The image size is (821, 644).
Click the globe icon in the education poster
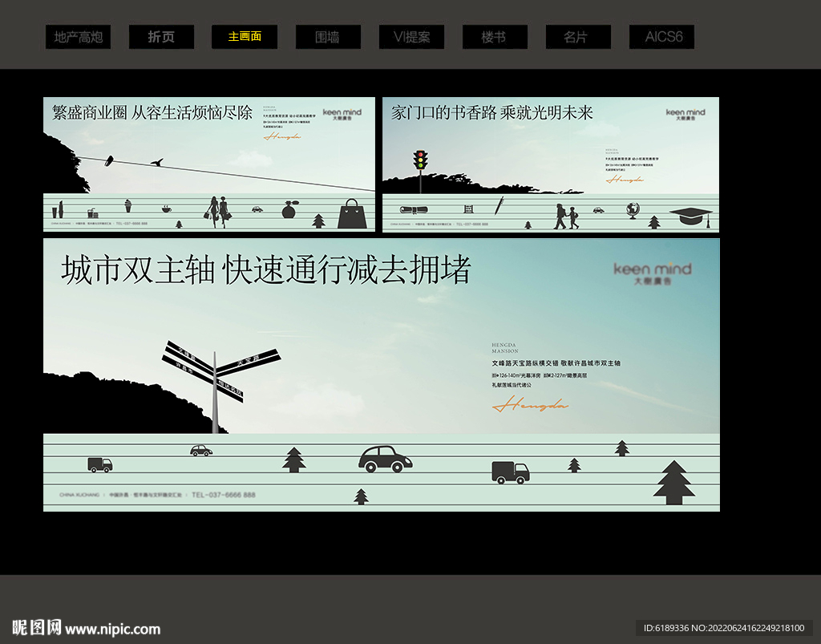pyautogui.click(x=633, y=210)
